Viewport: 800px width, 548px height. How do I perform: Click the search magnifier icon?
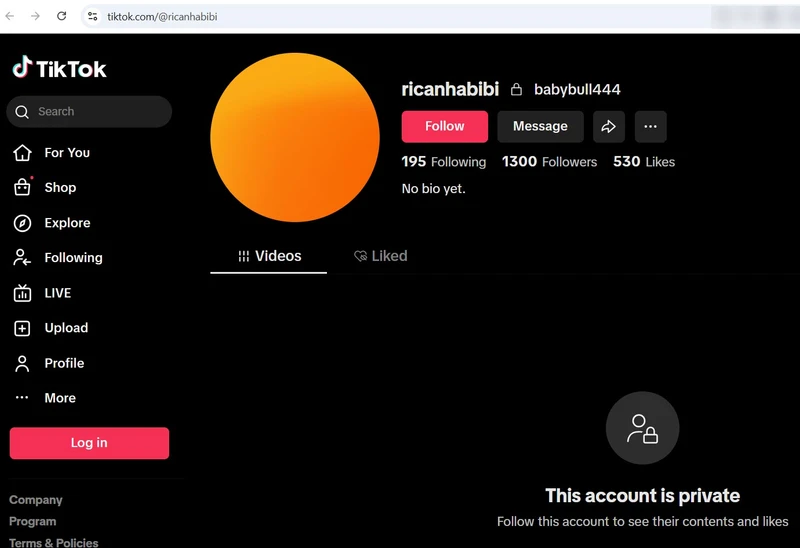click(x=22, y=112)
